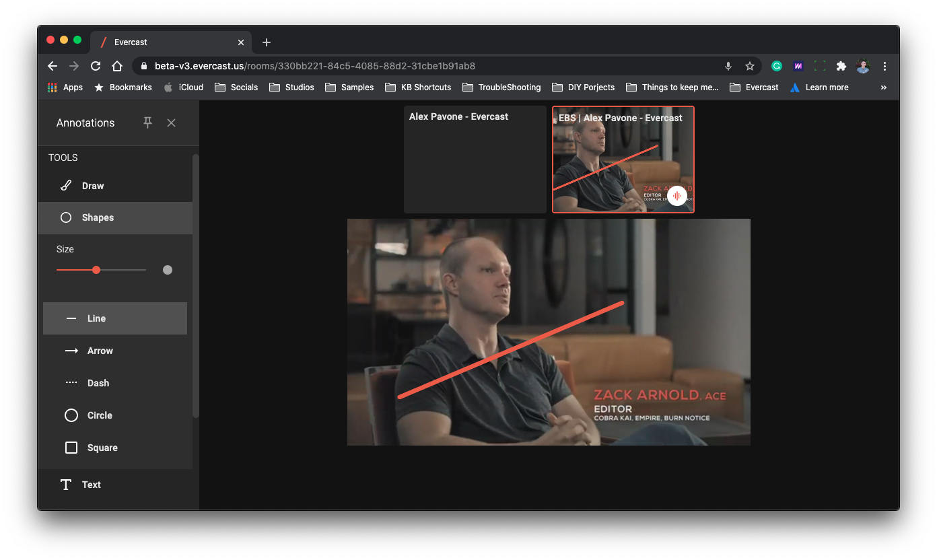
Task: Open the TroubleShooting bookmark folder
Action: [501, 87]
